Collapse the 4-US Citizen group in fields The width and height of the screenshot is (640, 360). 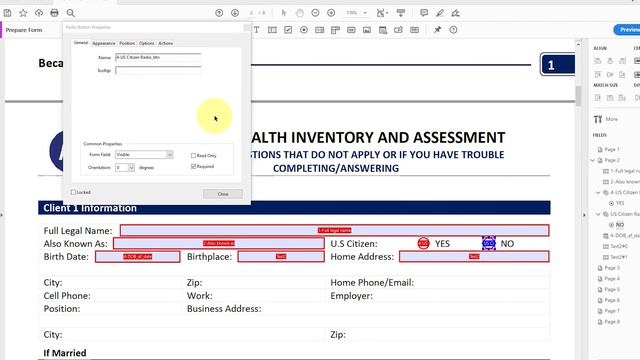pos(598,192)
